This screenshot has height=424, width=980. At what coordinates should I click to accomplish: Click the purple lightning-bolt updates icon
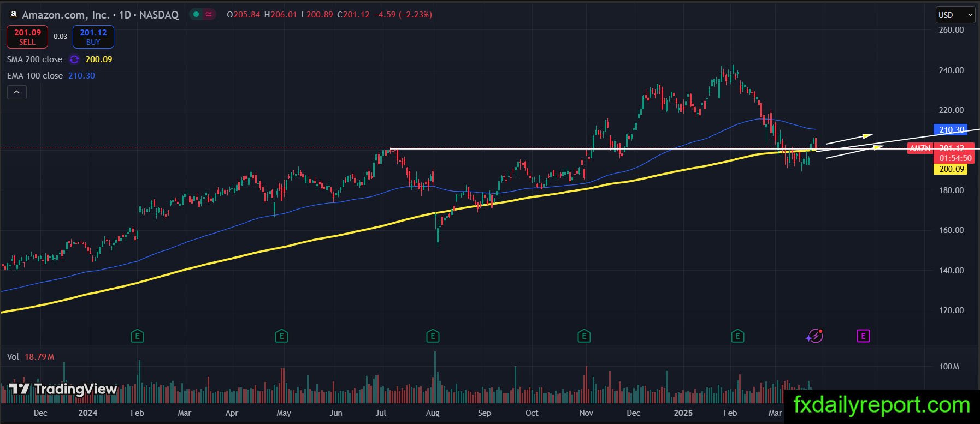814,336
